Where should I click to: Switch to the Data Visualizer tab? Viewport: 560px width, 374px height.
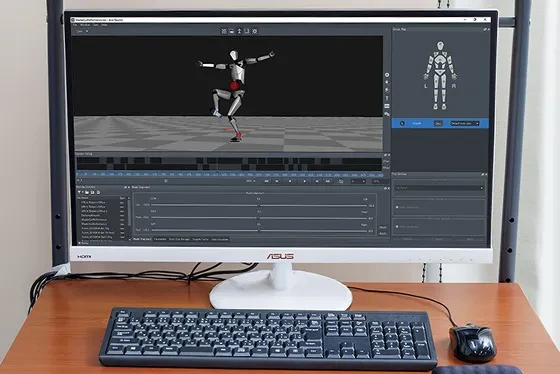pos(220,239)
